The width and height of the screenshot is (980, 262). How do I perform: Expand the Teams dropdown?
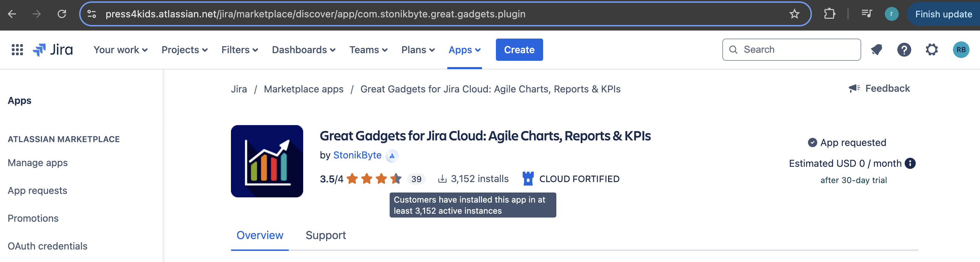click(x=368, y=50)
